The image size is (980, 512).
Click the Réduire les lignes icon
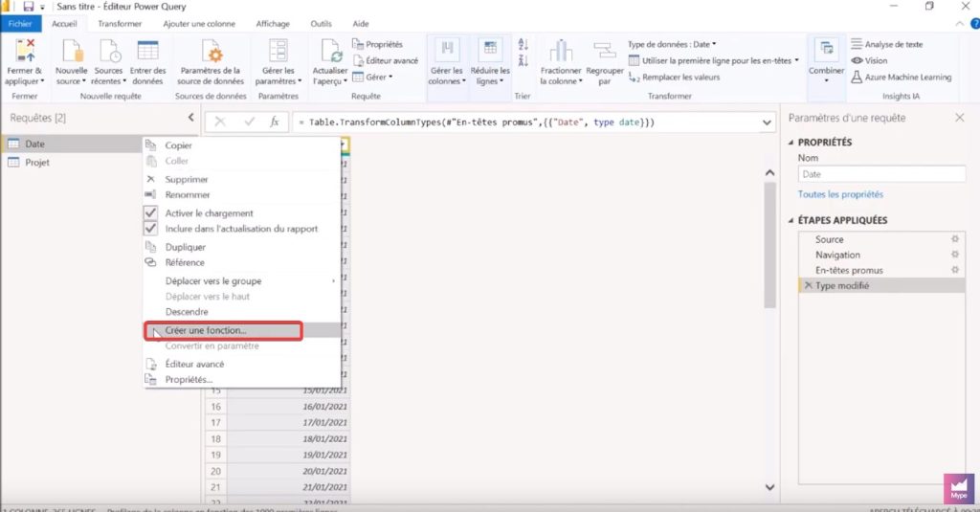490,51
